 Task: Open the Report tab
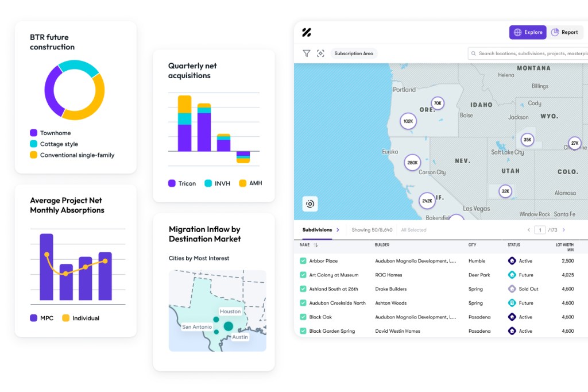point(564,32)
